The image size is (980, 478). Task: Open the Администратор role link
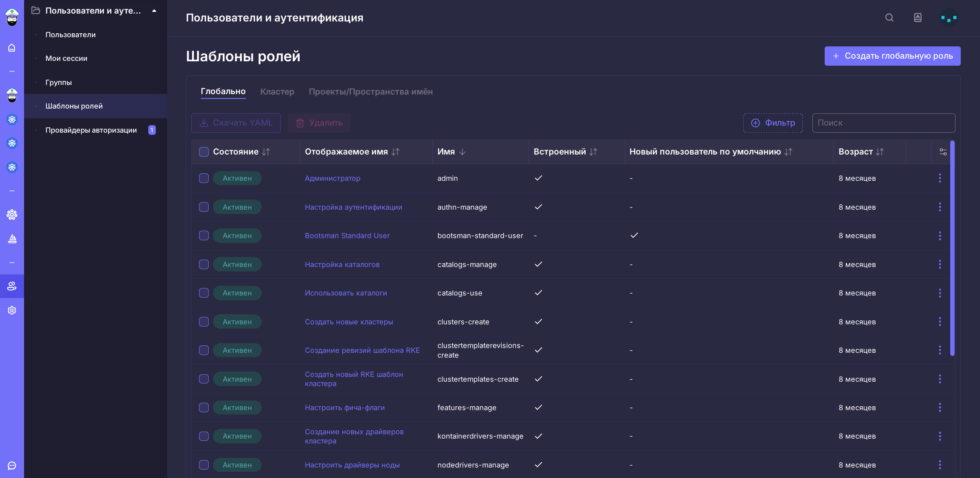(332, 178)
